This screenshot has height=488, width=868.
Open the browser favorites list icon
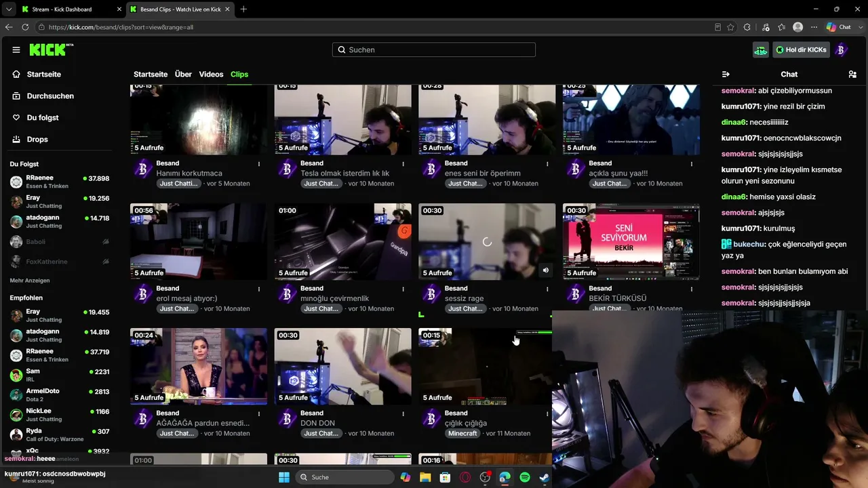[x=782, y=27]
